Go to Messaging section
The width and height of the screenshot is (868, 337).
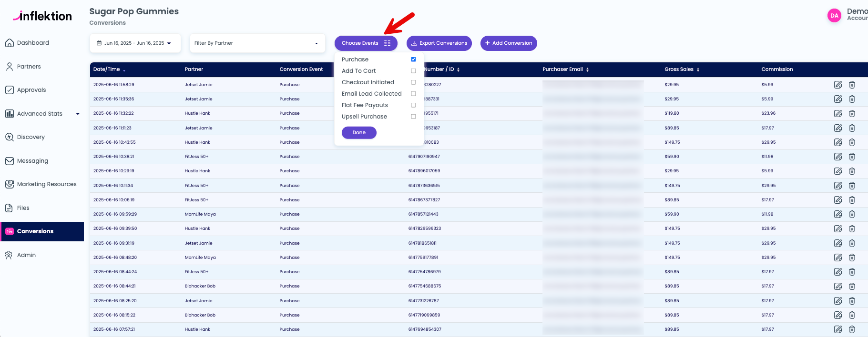click(32, 161)
